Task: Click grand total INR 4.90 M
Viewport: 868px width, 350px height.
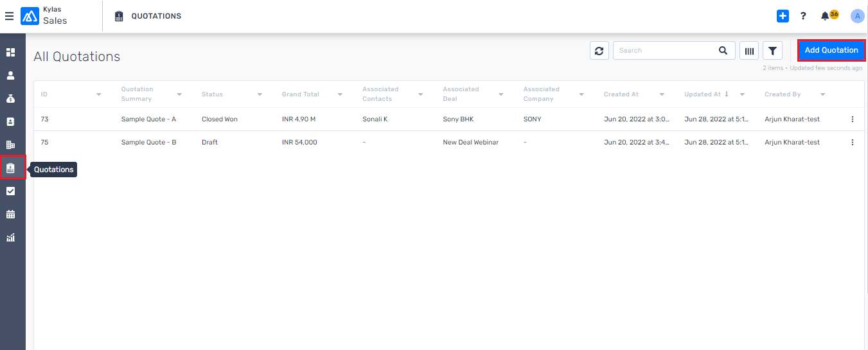Action: [299, 119]
